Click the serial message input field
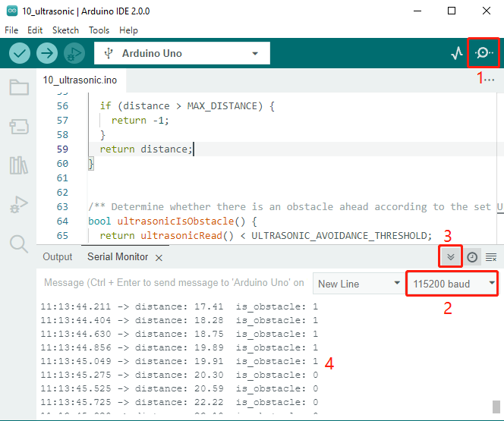The height and width of the screenshot is (421, 504). point(174,283)
